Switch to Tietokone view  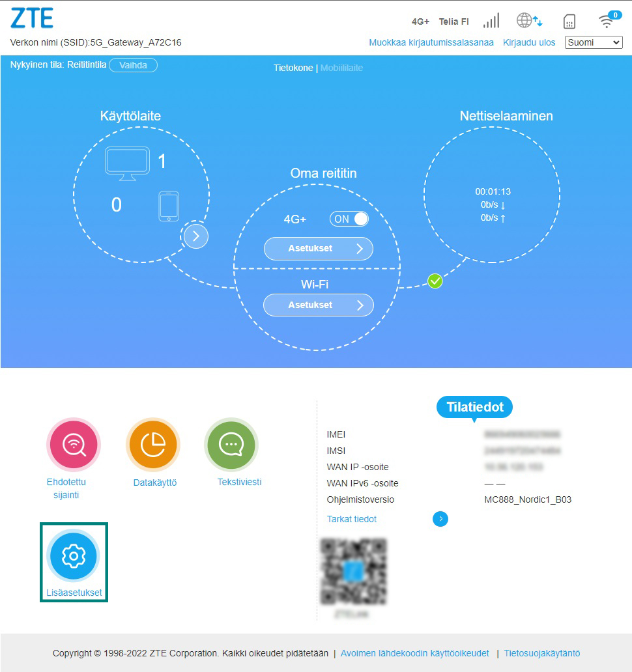293,68
